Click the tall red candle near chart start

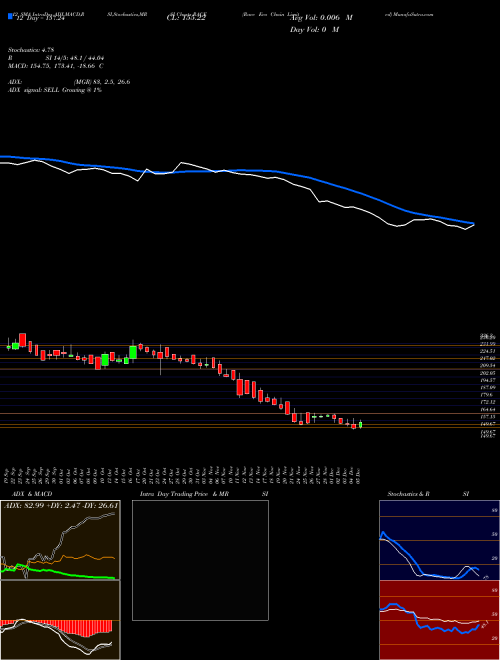(x=23, y=340)
